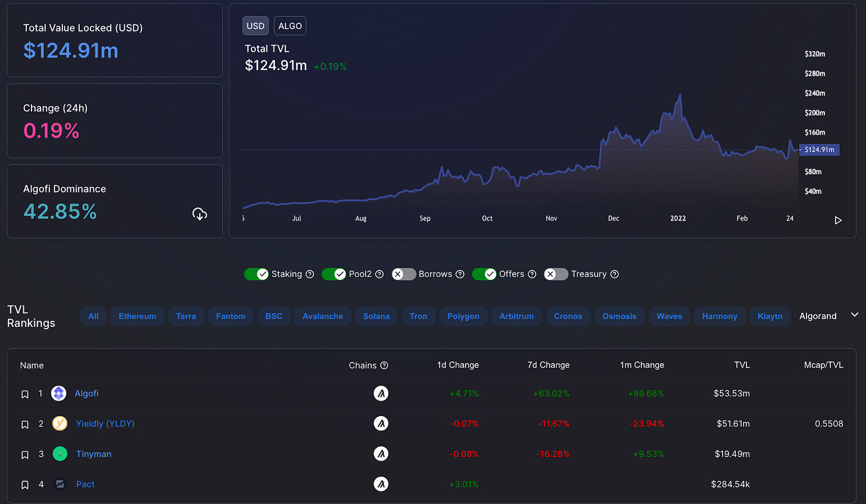Click Algorand chain icon in Yieldly row

[x=381, y=424]
